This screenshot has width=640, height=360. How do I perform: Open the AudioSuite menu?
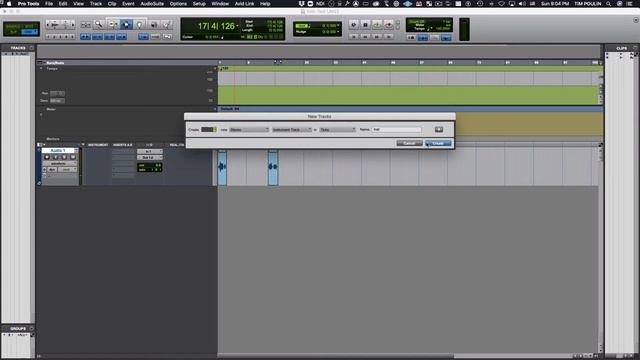(x=152, y=4)
